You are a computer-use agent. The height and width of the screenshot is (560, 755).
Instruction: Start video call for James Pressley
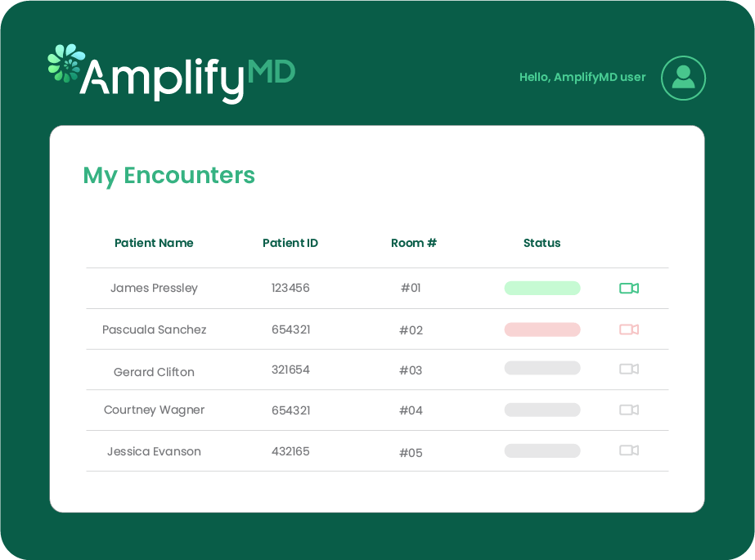(x=629, y=289)
